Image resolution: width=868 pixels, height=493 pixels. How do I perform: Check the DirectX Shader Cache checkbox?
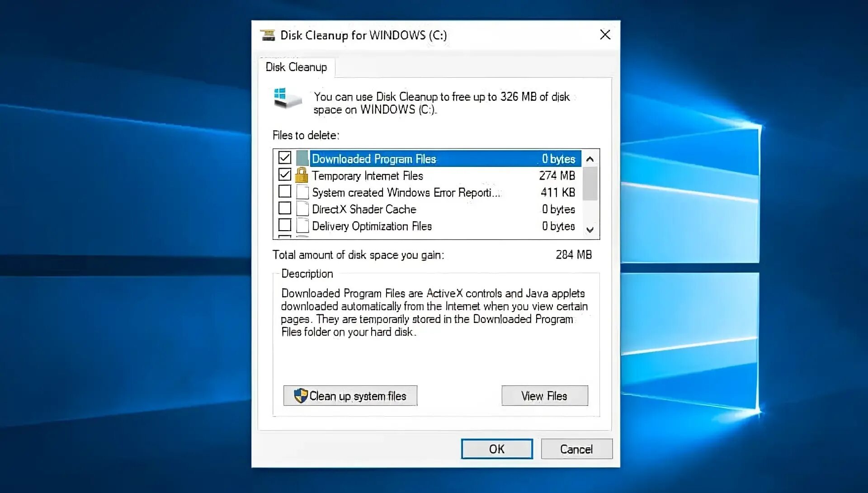[285, 209]
